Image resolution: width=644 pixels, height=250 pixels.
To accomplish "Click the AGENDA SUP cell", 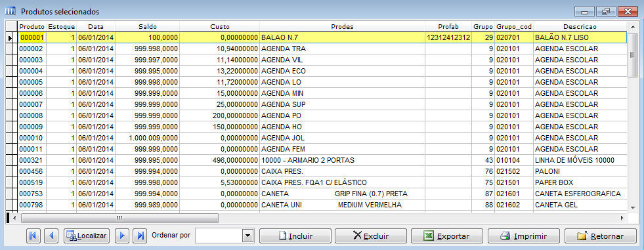I will 342,104.
